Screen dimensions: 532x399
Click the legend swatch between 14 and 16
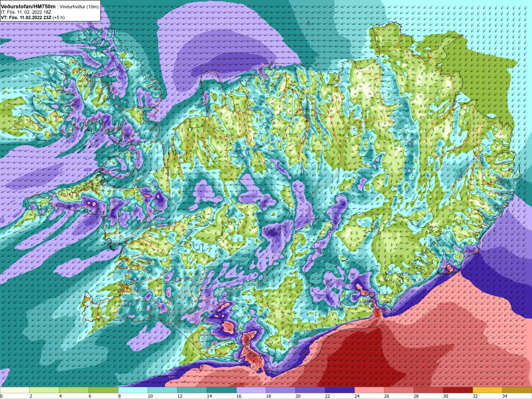pos(222,390)
